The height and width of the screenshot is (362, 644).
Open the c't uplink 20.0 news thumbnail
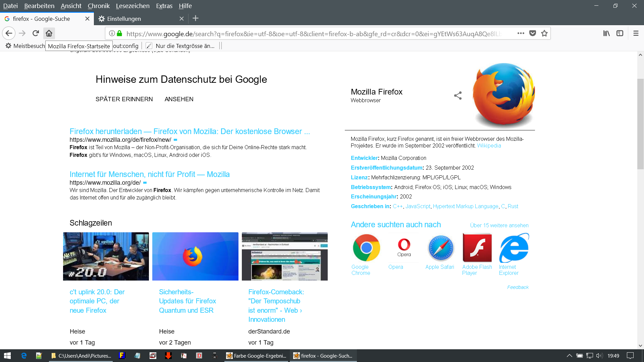click(106, 256)
